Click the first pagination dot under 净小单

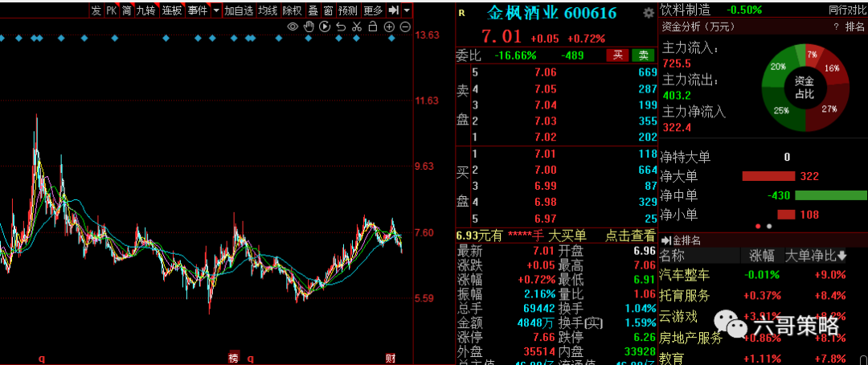pyautogui.click(x=759, y=226)
